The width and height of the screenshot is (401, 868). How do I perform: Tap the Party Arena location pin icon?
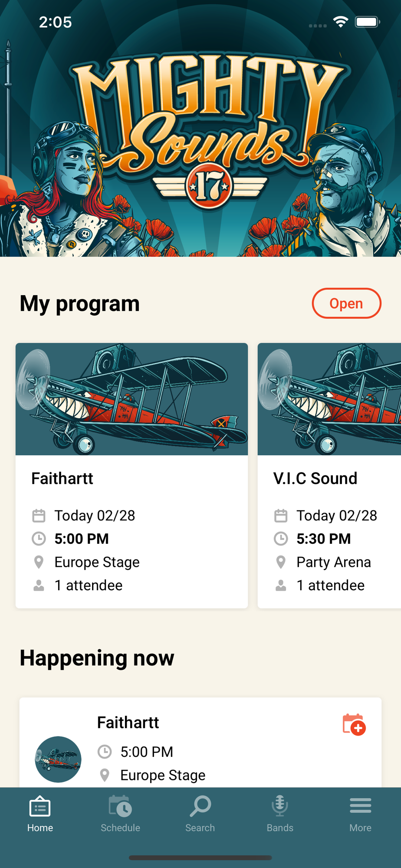pyautogui.click(x=281, y=562)
